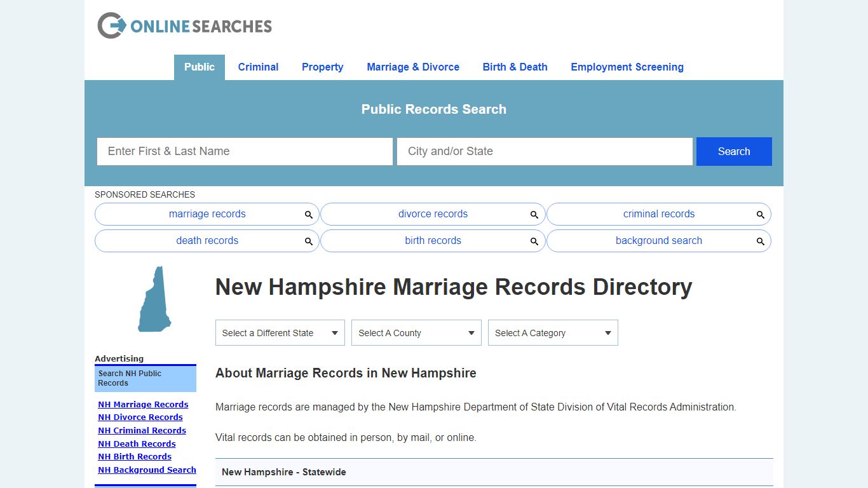This screenshot has height=488, width=868.
Task: Open the Marriage & Divorce tab
Action: tap(413, 67)
